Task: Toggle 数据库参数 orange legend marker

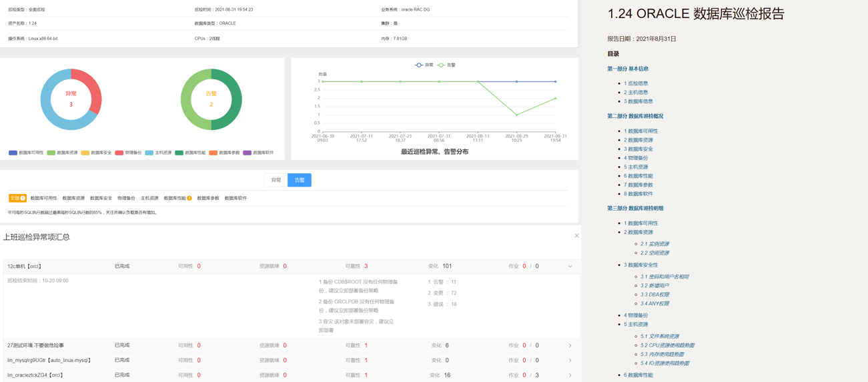Action: coord(213,153)
